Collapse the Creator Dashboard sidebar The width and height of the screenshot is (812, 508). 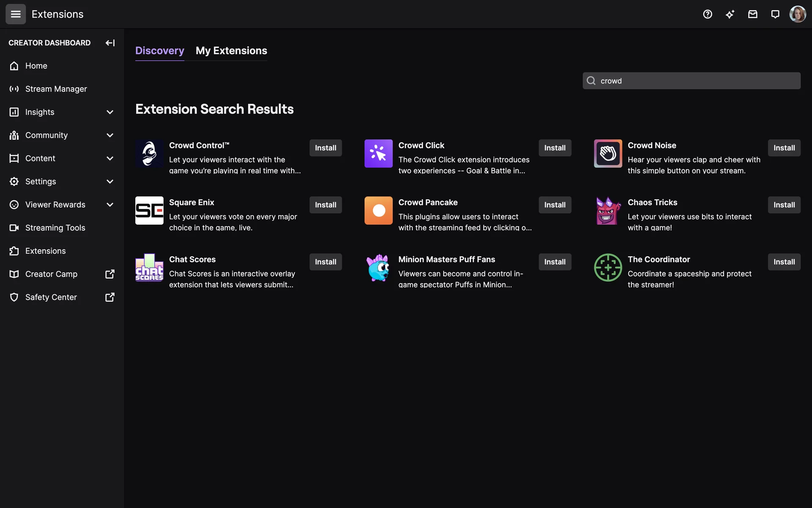click(x=110, y=43)
